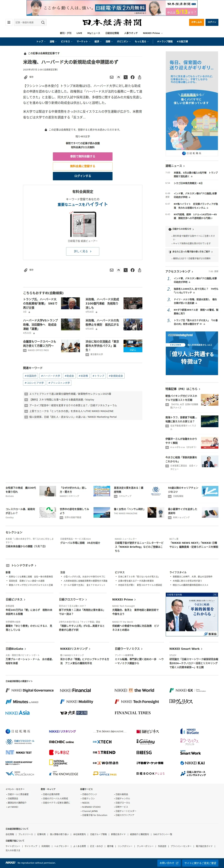Expand the NIKKEI Prime dropdown in the header
Viewport: 224px width, 868px height.
[x=153, y=33]
